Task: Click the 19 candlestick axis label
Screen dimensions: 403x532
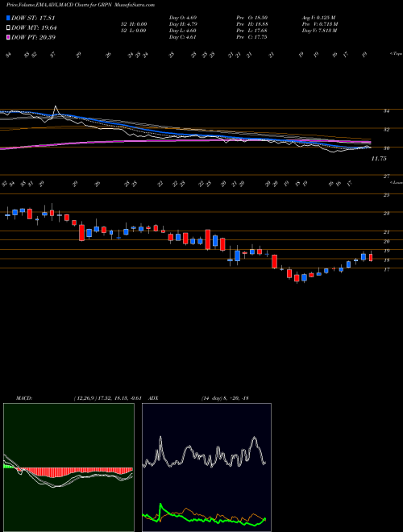Action: [x=387, y=251]
